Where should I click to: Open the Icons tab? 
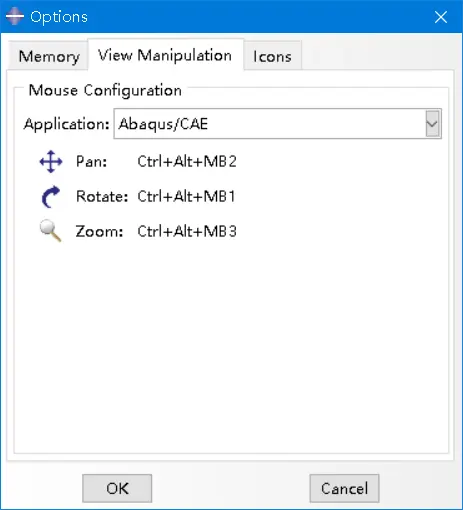(272, 56)
